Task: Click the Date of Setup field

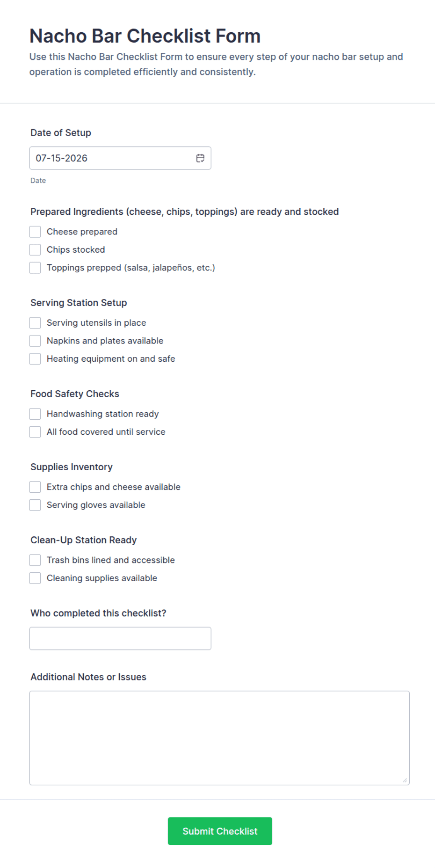Action: click(x=120, y=158)
